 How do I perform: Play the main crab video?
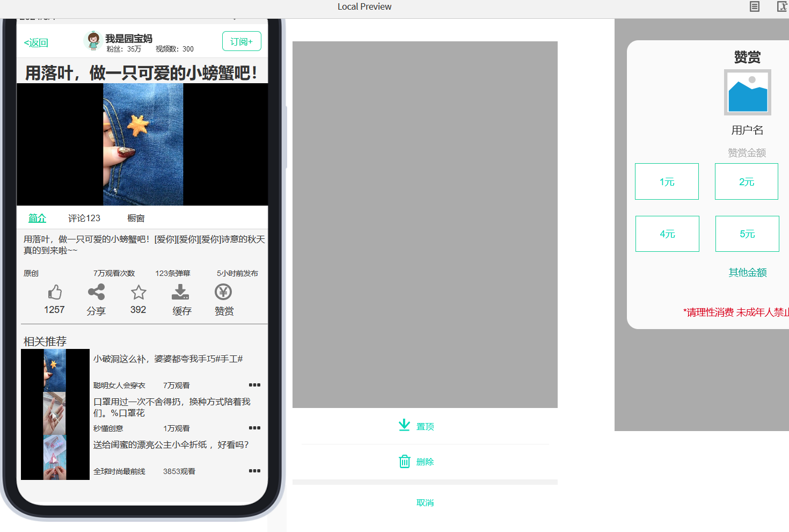pyautogui.click(x=142, y=144)
